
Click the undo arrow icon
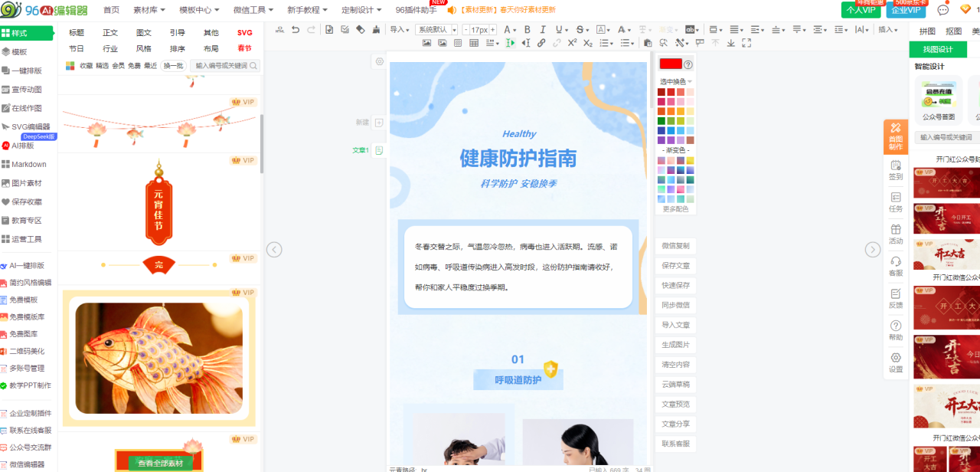click(296, 30)
